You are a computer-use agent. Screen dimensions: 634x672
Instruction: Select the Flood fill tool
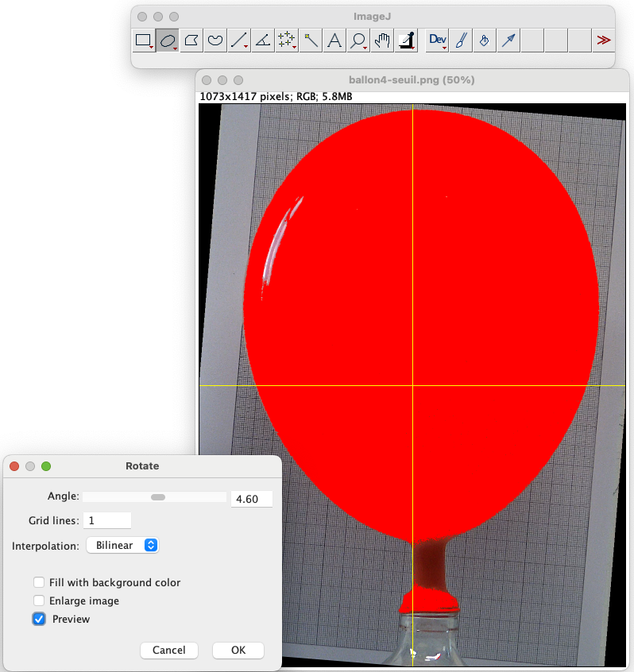pos(485,41)
